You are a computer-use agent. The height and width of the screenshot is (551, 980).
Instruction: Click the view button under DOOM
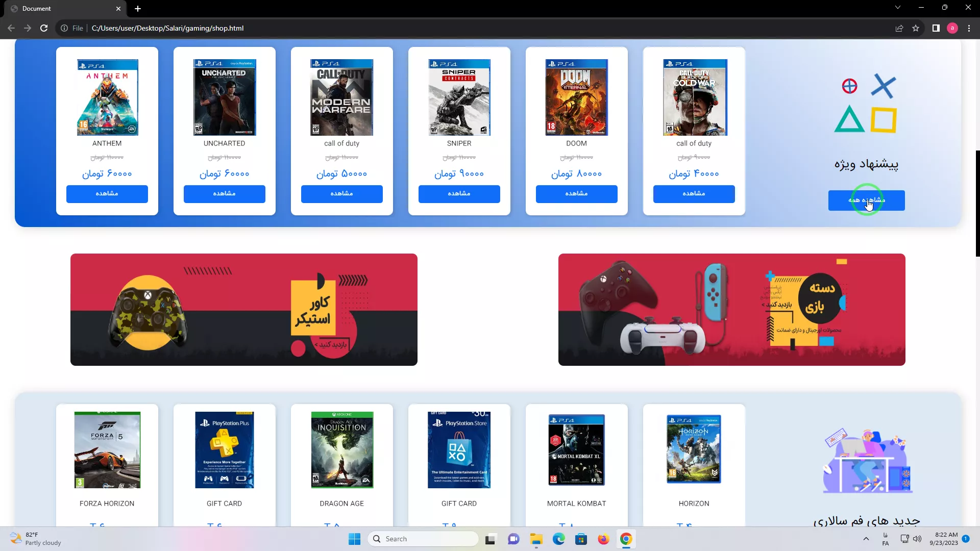click(576, 194)
